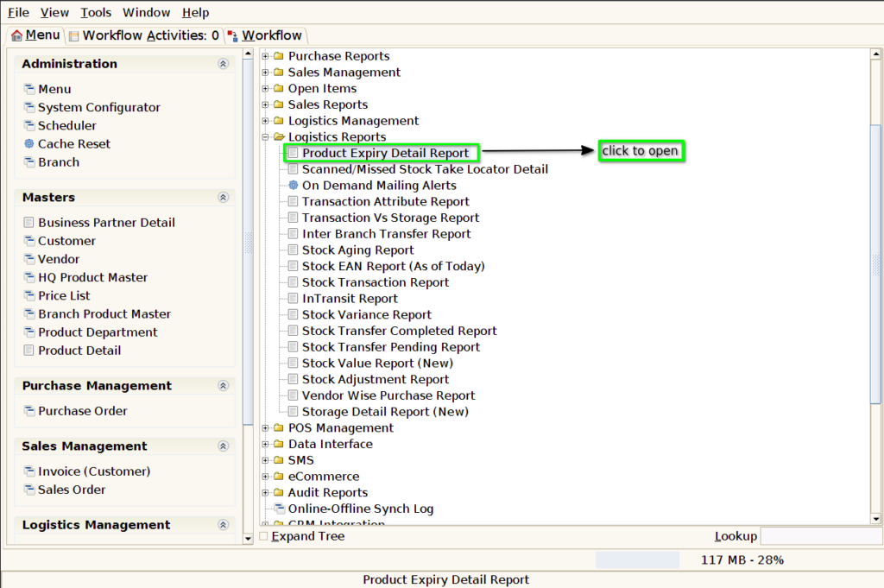Open Transaction Attribute Report

click(385, 201)
